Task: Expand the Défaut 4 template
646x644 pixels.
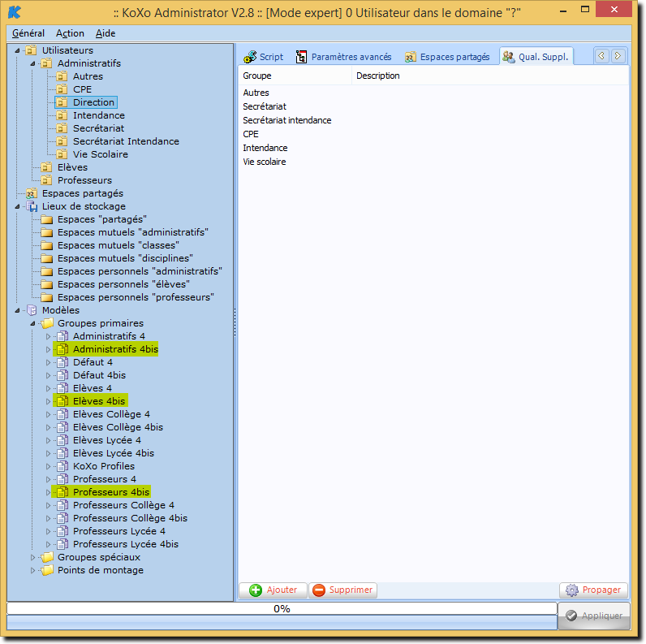Action: [48, 362]
